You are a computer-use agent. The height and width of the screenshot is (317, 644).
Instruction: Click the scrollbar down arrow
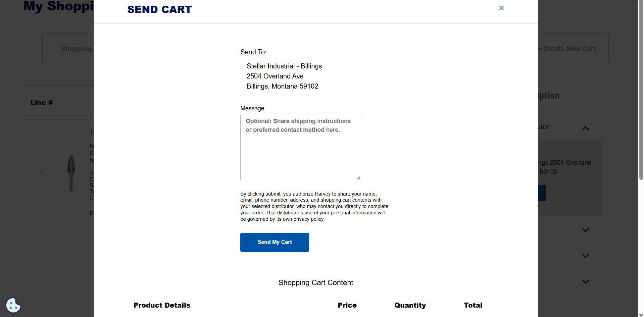coord(641,315)
